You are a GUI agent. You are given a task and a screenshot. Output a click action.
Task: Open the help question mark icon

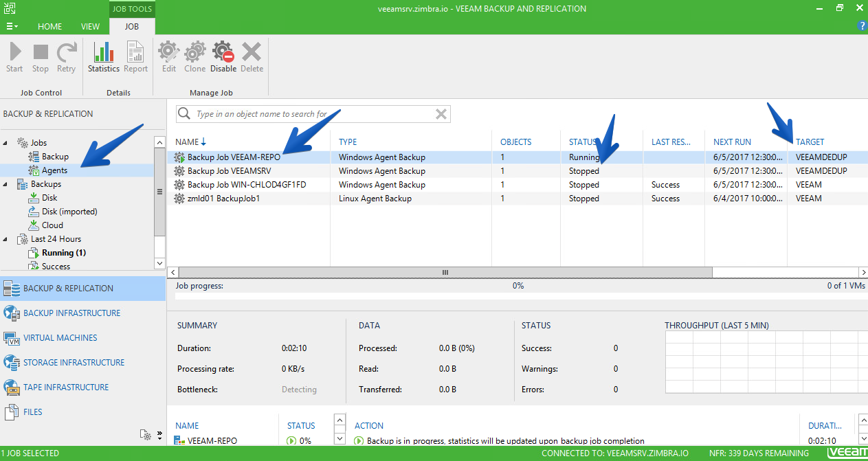pyautogui.click(x=862, y=26)
